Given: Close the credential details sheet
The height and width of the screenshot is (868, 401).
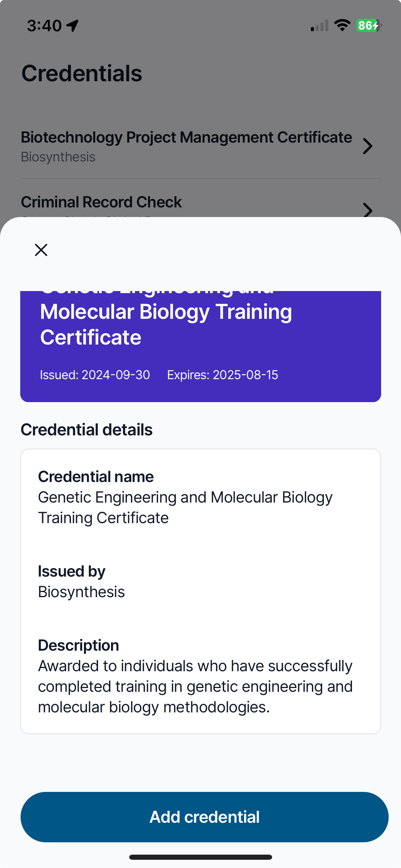Looking at the screenshot, I should coord(41,250).
